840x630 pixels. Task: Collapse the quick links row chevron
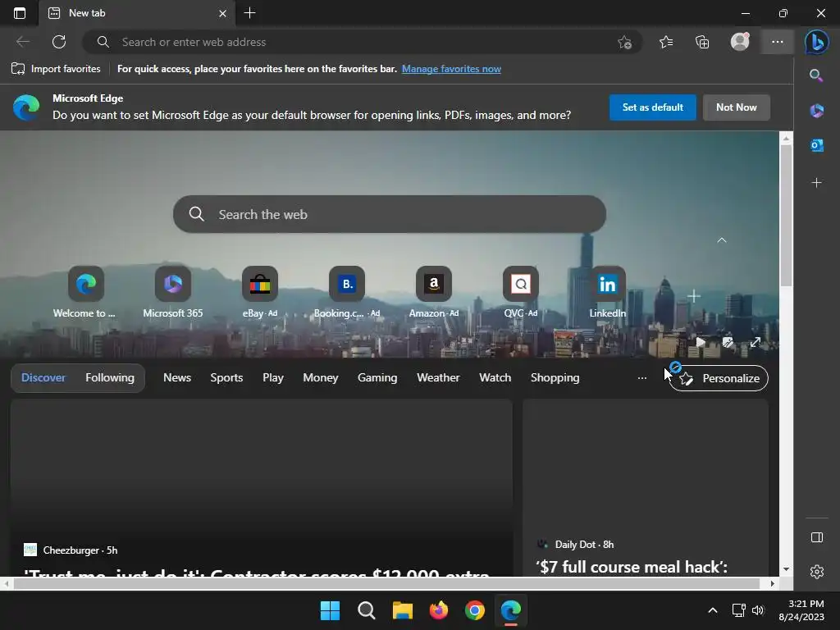(722, 240)
